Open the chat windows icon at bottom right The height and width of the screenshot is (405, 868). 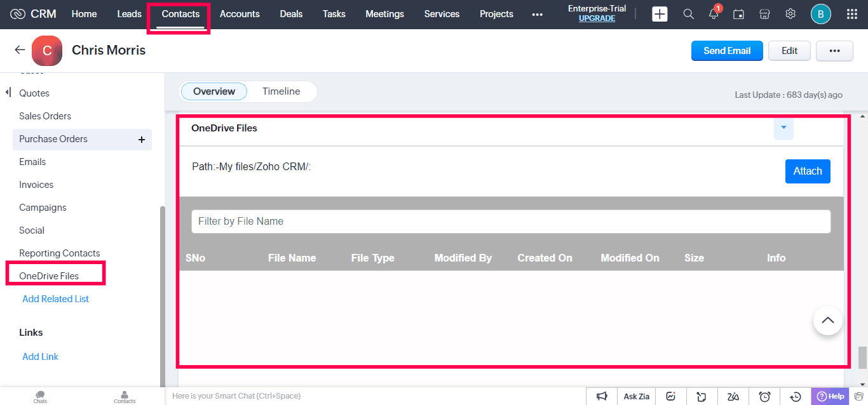coord(858,396)
